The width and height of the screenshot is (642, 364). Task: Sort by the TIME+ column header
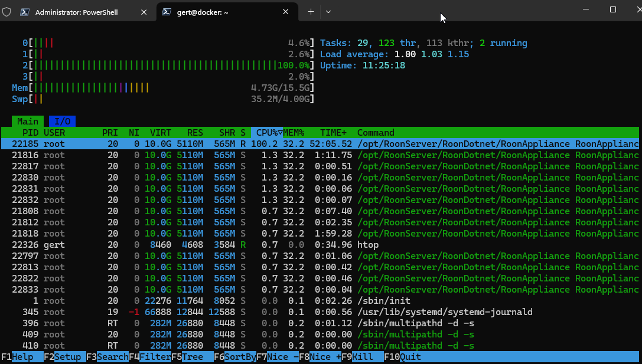[333, 133]
